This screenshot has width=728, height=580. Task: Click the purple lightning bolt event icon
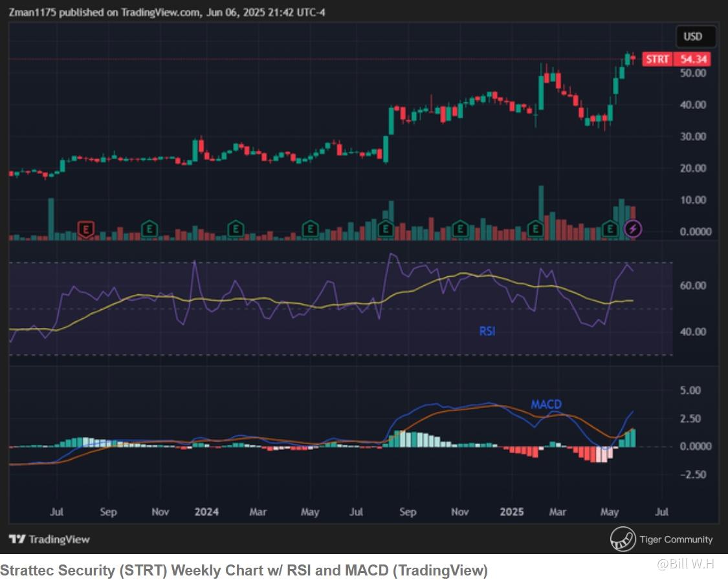633,229
